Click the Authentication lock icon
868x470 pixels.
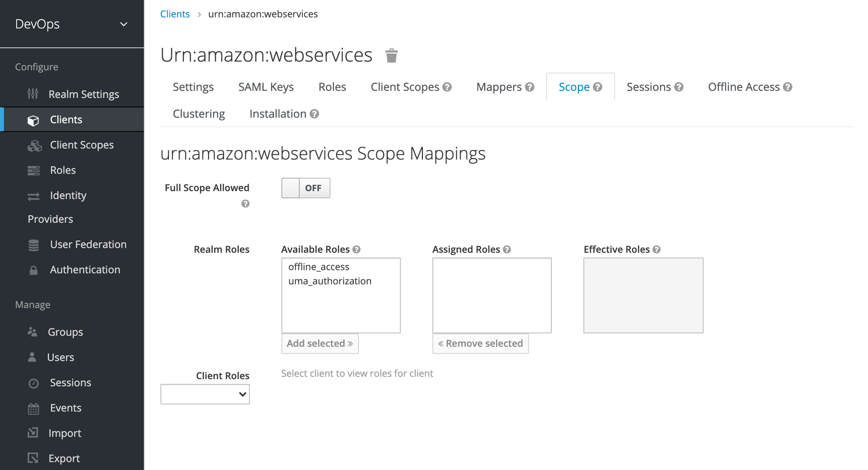(x=34, y=270)
